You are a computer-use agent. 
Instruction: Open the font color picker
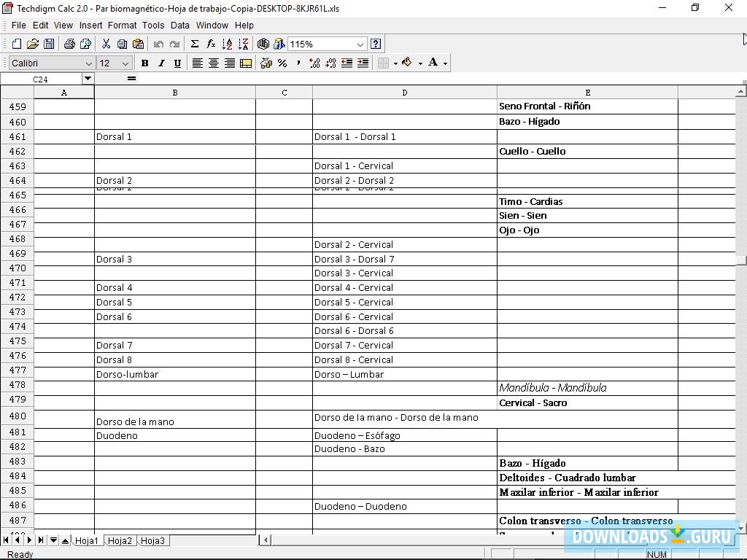433,63
